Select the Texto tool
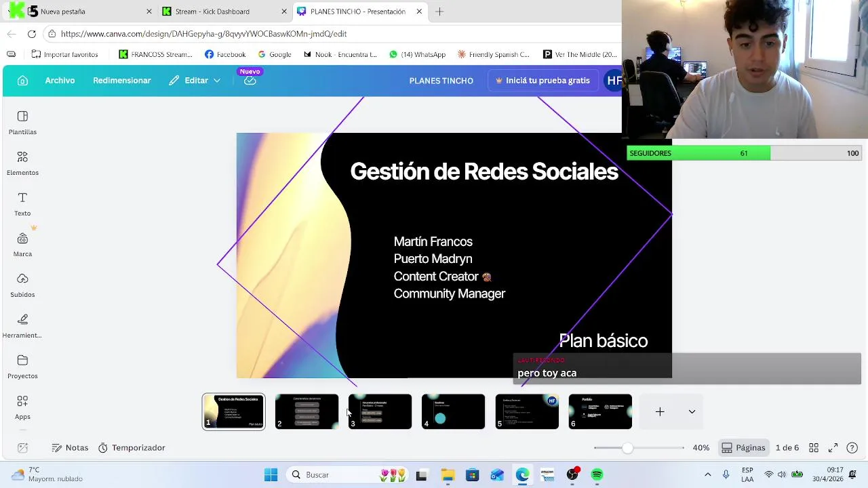 point(22,204)
